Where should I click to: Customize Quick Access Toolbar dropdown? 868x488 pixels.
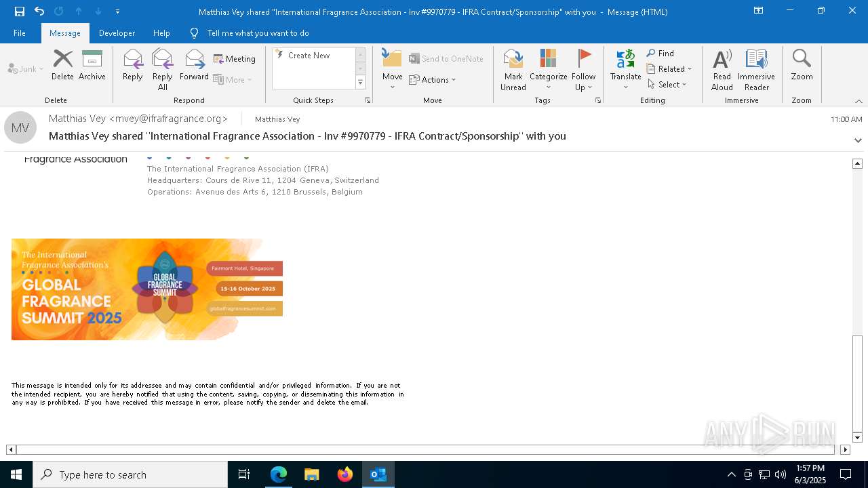point(117,12)
